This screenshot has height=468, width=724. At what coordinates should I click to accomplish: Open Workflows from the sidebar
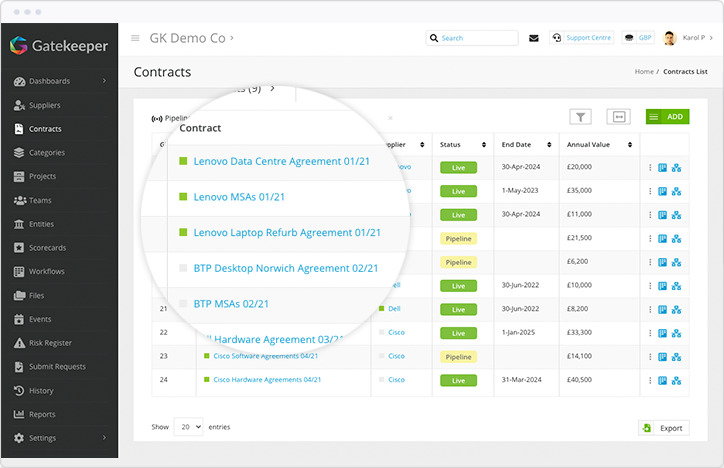coord(46,271)
